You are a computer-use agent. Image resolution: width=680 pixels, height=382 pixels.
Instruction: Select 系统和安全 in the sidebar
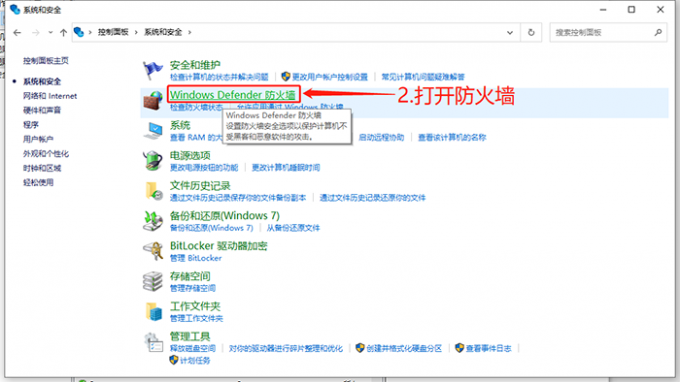[42, 82]
